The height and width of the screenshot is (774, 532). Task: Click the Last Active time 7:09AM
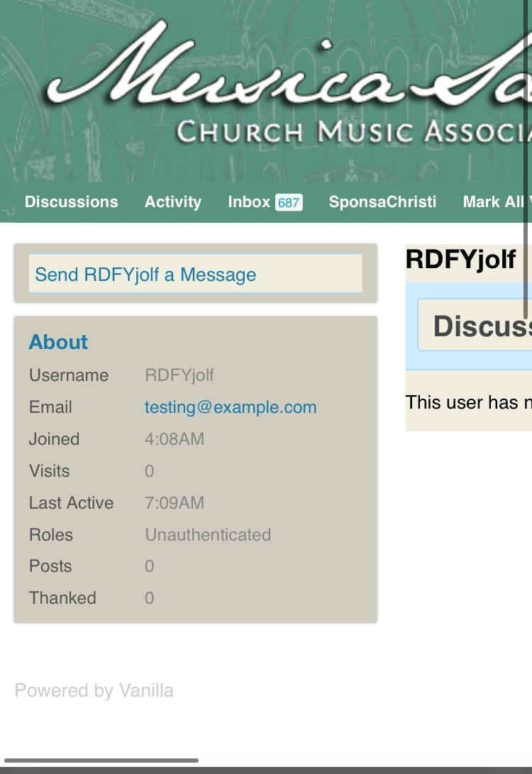pyautogui.click(x=174, y=503)
